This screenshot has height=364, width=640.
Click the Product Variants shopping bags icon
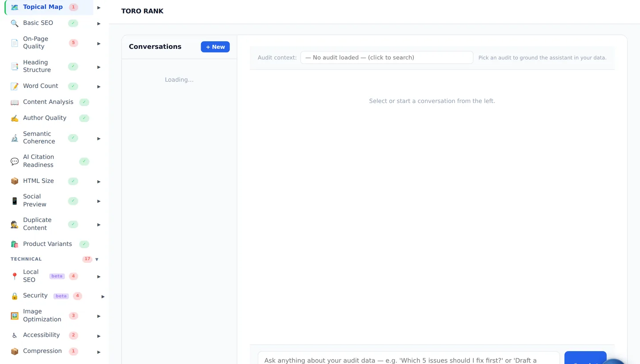15,244
